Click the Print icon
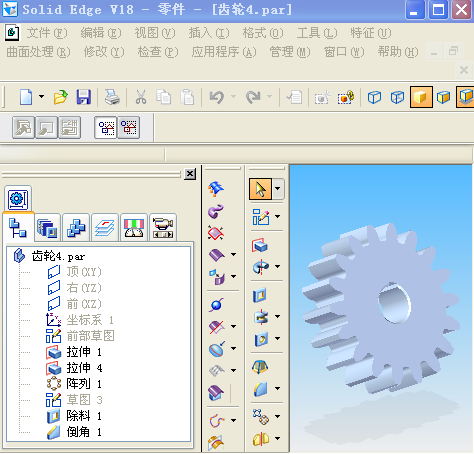474x454 pixels. click(112, 97)
